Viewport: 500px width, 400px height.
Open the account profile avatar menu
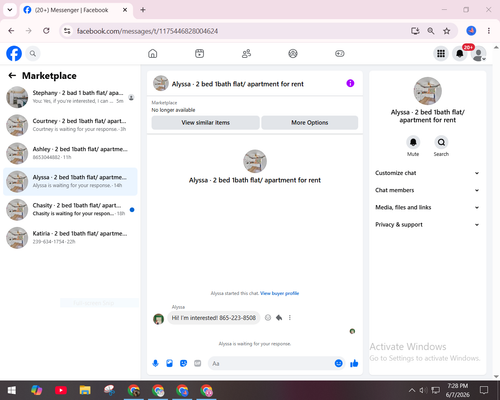click(x=478, y=54)
